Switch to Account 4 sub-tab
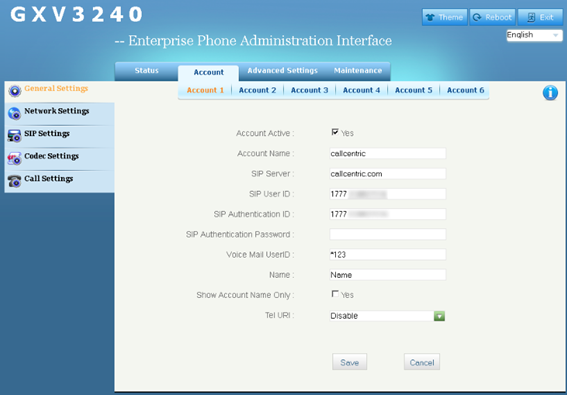This screenshot has height=395, width=567. coord(362,90)
